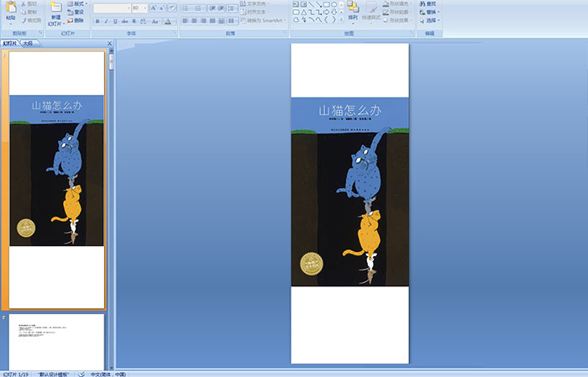Toggle Italic formatting

(106, 21)
